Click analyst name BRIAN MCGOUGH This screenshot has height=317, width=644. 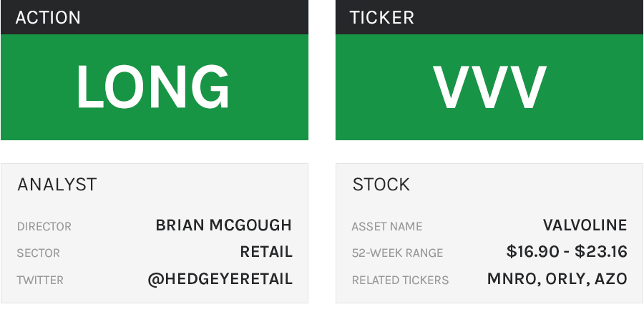pyautogui.click(x=224, y=225)
